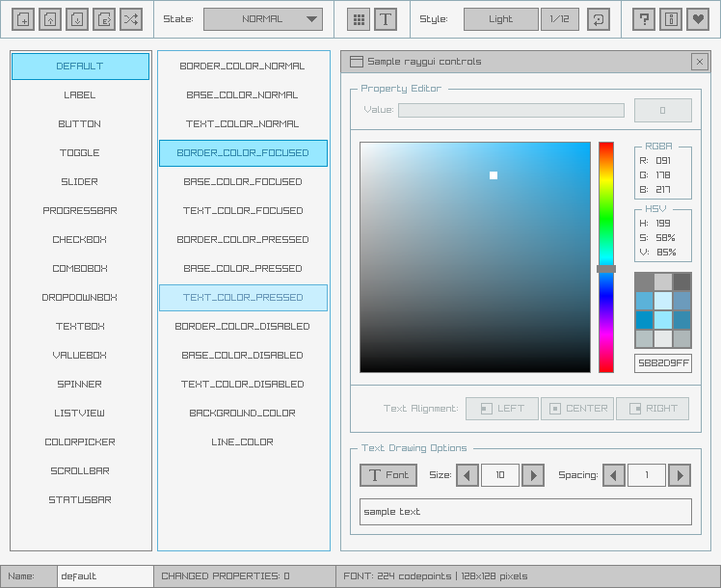Screen dimensions: 721x588
Task: Click the reload style icon
Action: click(x=599, y=19)
